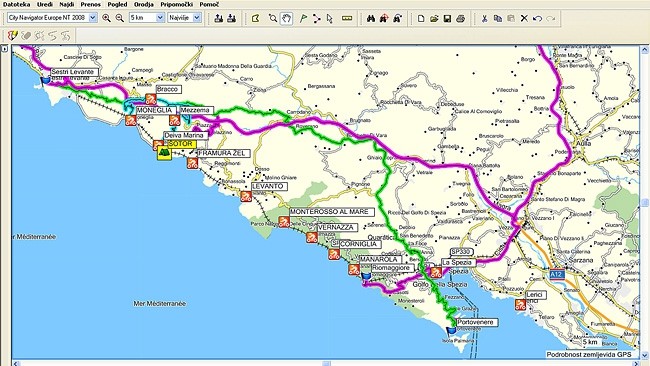Select the route tool
This screenshot has height=366, width=650.
[x=316, y=18]
